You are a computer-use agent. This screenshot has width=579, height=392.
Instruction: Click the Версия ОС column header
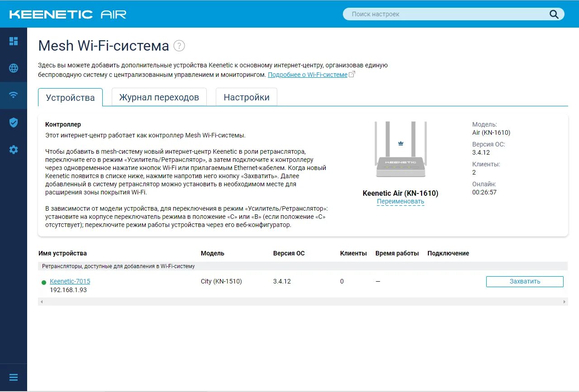point(289,253)
